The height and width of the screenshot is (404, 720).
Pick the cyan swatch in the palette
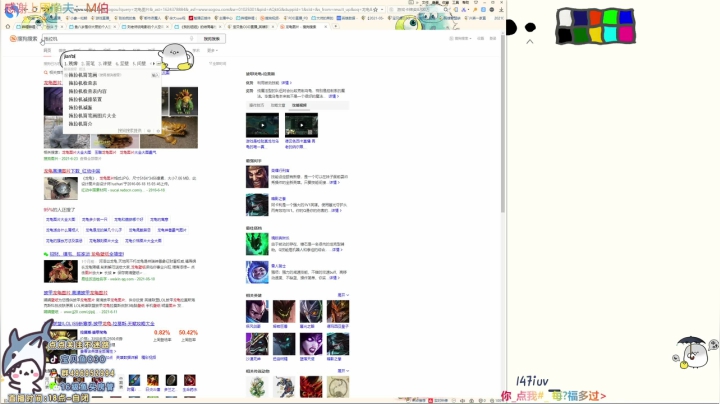tap(610, 34)
